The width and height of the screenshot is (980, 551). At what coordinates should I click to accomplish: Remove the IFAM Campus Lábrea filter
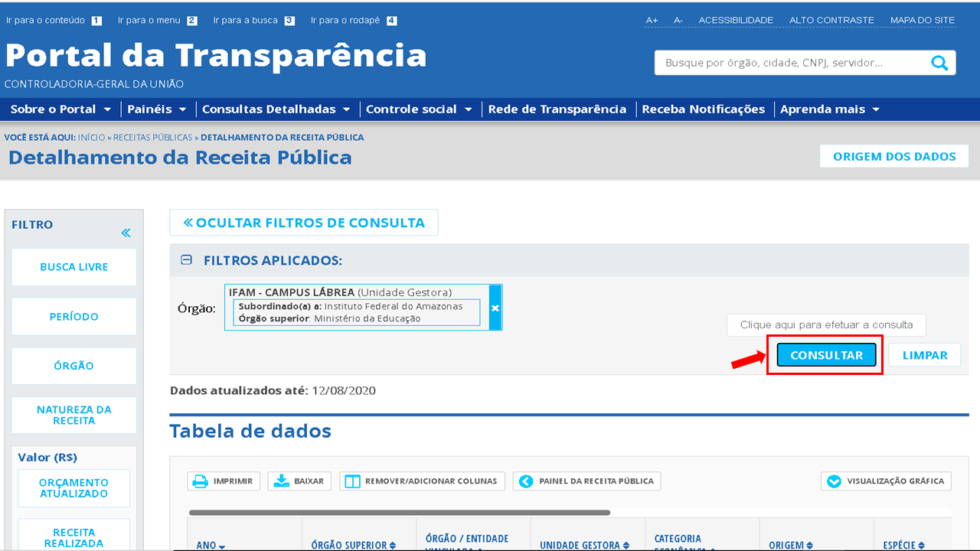pyautogui.click(x=495, y=308)
